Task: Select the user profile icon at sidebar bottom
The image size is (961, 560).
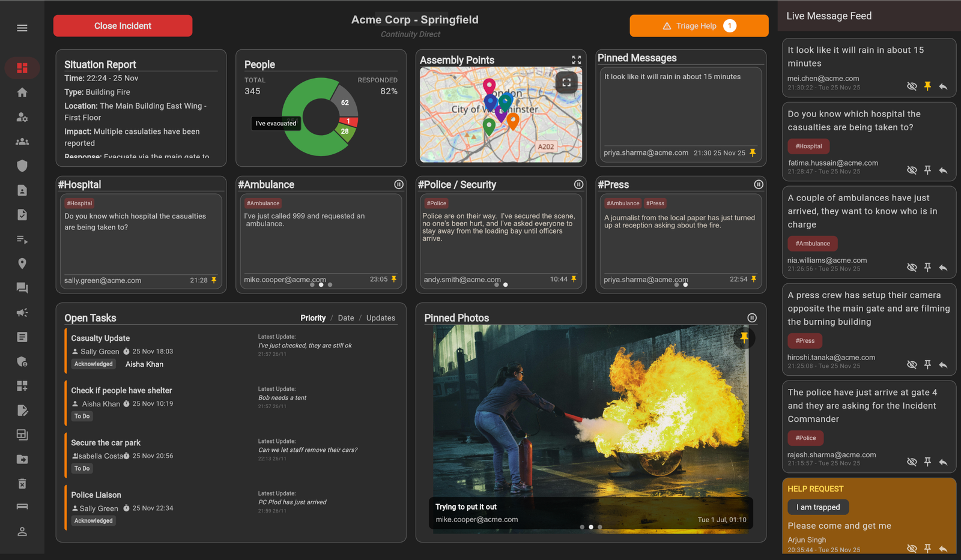Action: (x=22, y=531)
